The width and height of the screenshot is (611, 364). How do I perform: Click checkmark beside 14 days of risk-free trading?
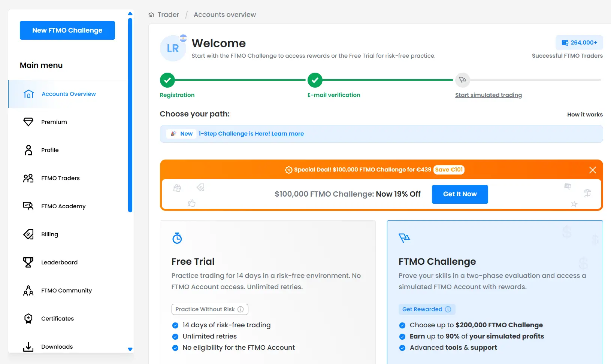(175, 325)
